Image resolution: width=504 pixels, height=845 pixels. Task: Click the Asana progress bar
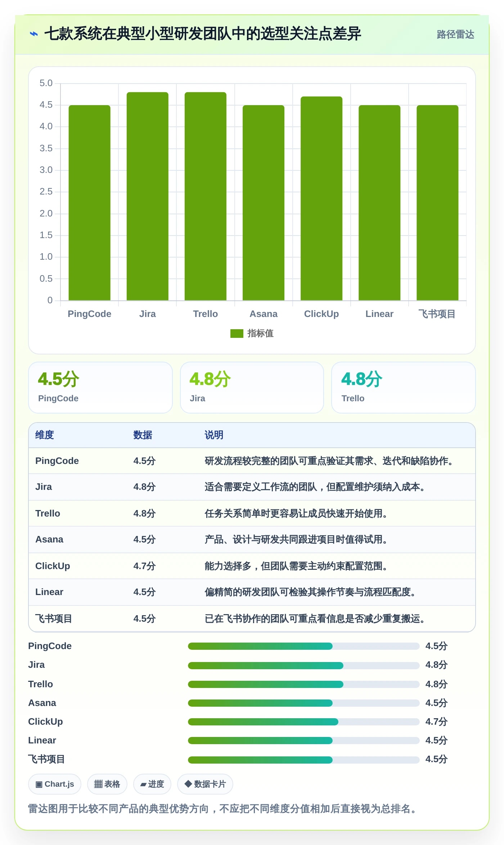pyautogui.click(x=303, y=703)
